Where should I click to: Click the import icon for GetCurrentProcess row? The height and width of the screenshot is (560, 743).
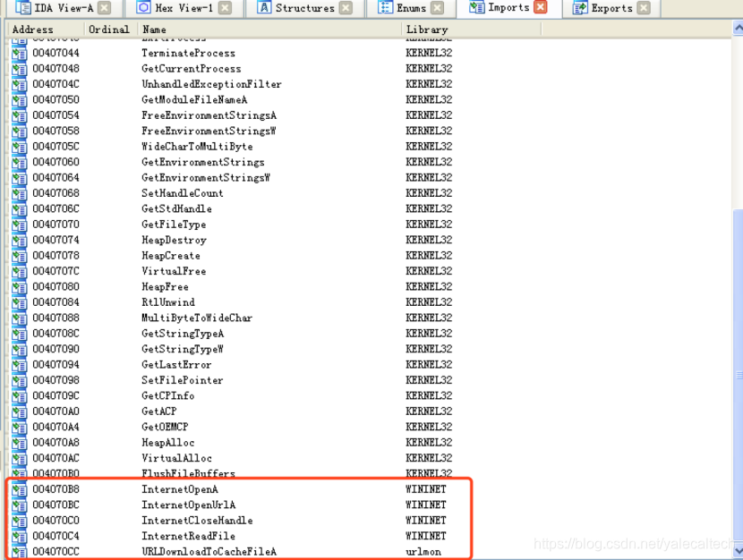pos(20,69)
